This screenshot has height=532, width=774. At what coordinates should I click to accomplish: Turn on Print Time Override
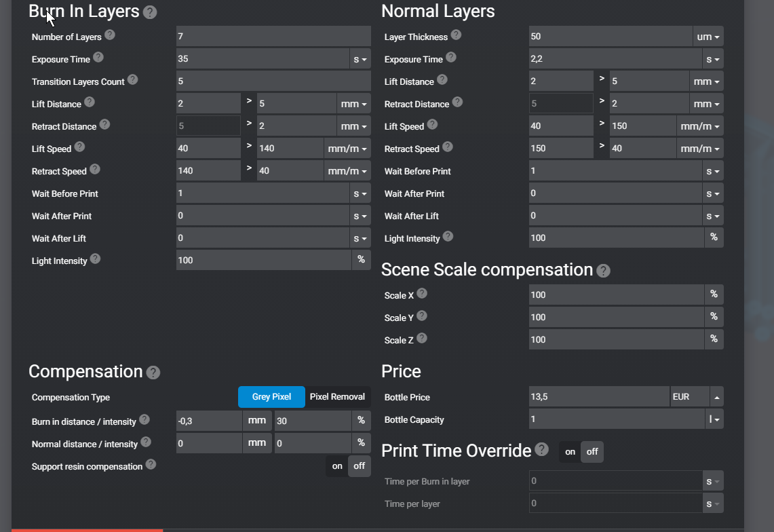point(570,452)
